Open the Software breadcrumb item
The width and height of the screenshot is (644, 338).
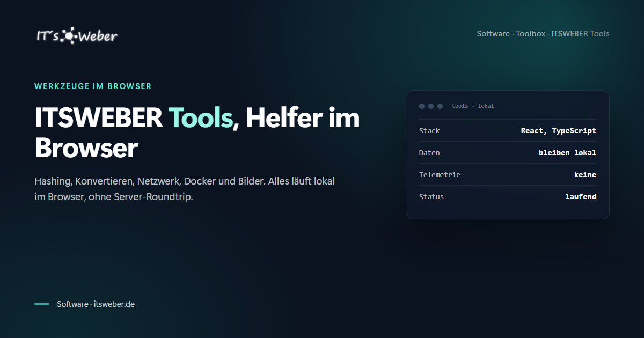[x=493, y=34]
